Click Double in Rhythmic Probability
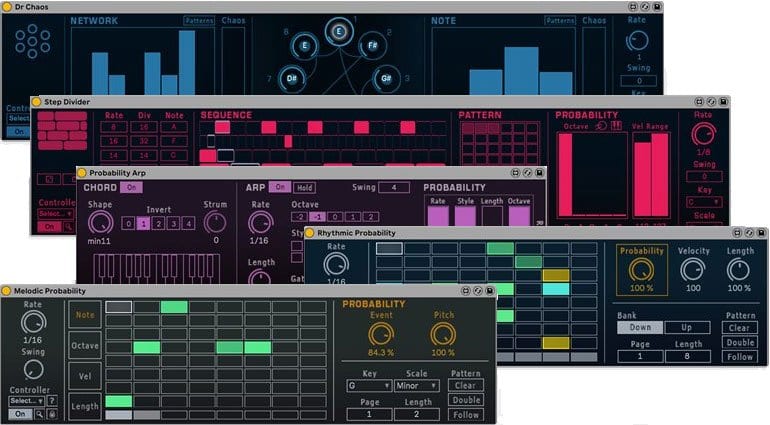770x425 pixels. (740, 342)
